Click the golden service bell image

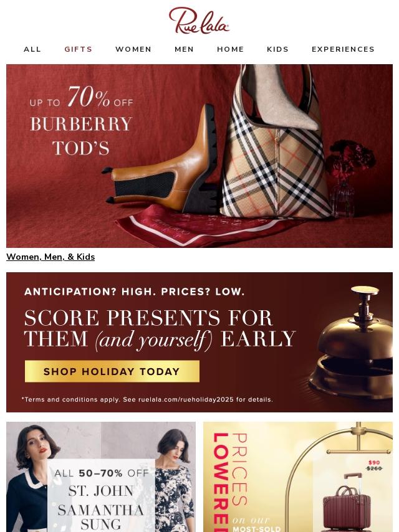(x=352, y=343)
